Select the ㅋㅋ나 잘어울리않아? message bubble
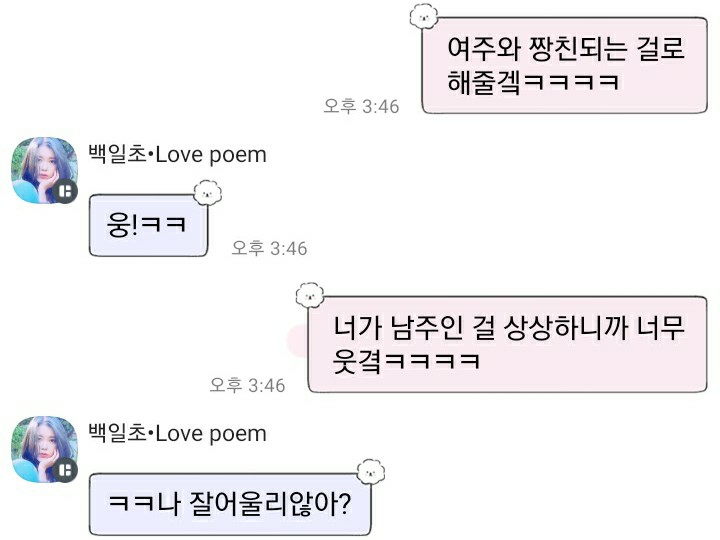Screen dimensions: 720x540 pyautogui.click(x=233, y=499)
